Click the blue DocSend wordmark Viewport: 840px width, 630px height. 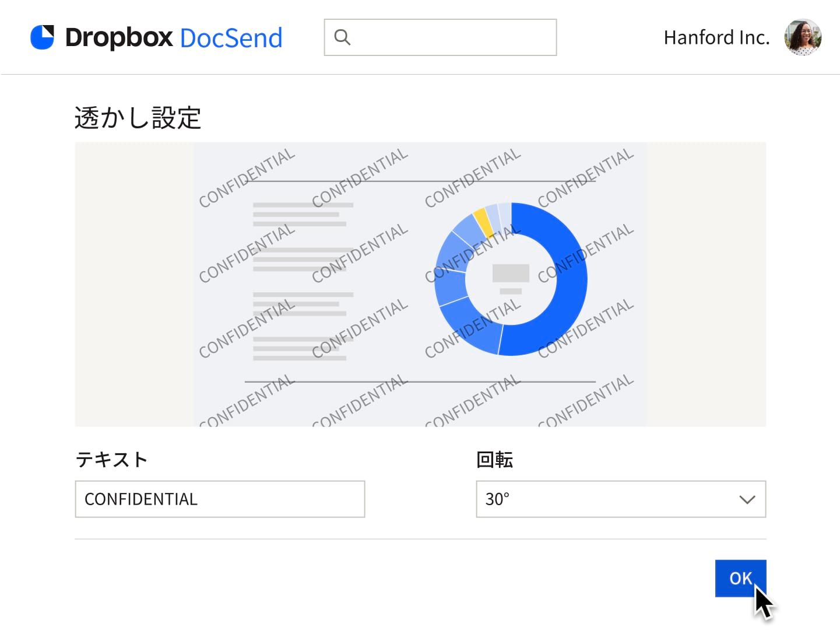pyautogui.click(x=231, y=38)
